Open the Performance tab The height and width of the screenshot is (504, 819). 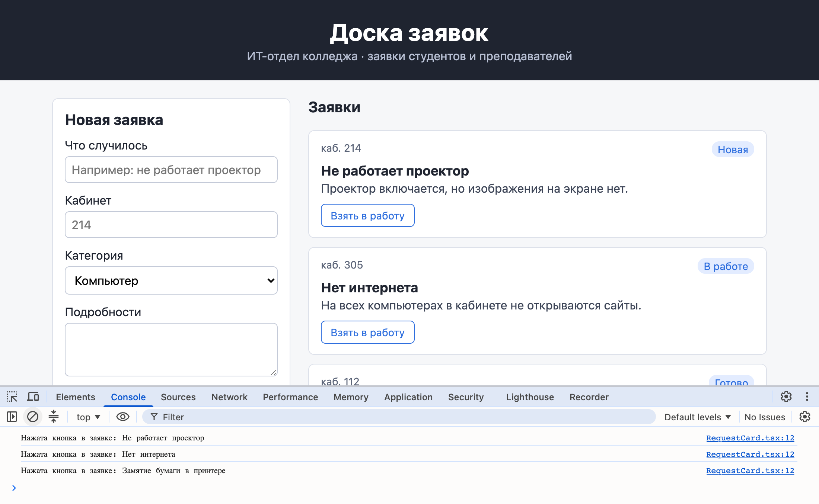pyautogui.click(x=290, y=397)
